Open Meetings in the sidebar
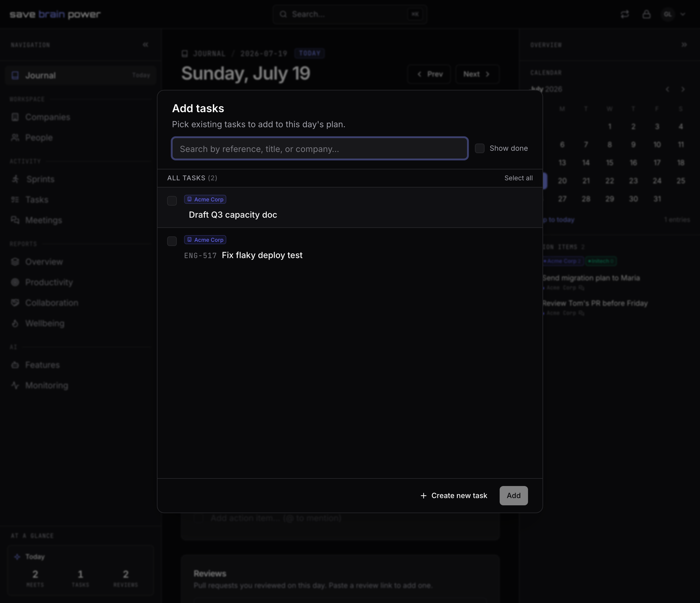The image size is (700, 603). coord(80,220)
